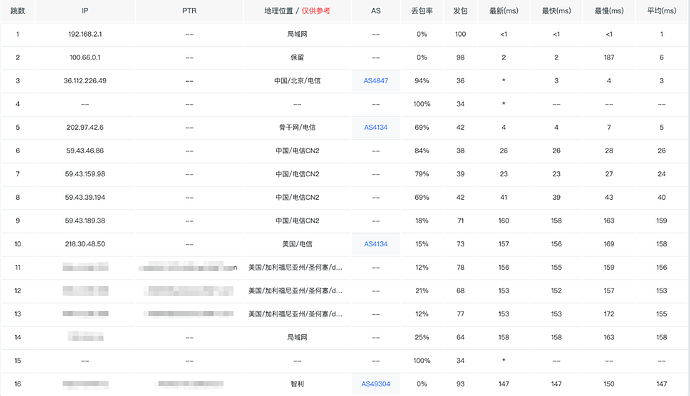Click the 最慢(ms) column header

(609, 11)
